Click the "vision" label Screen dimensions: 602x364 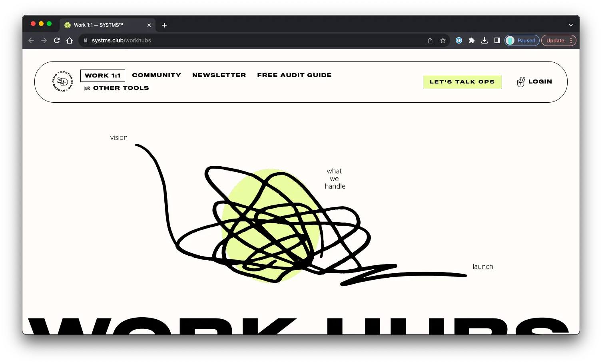click(x=119, y=137)
